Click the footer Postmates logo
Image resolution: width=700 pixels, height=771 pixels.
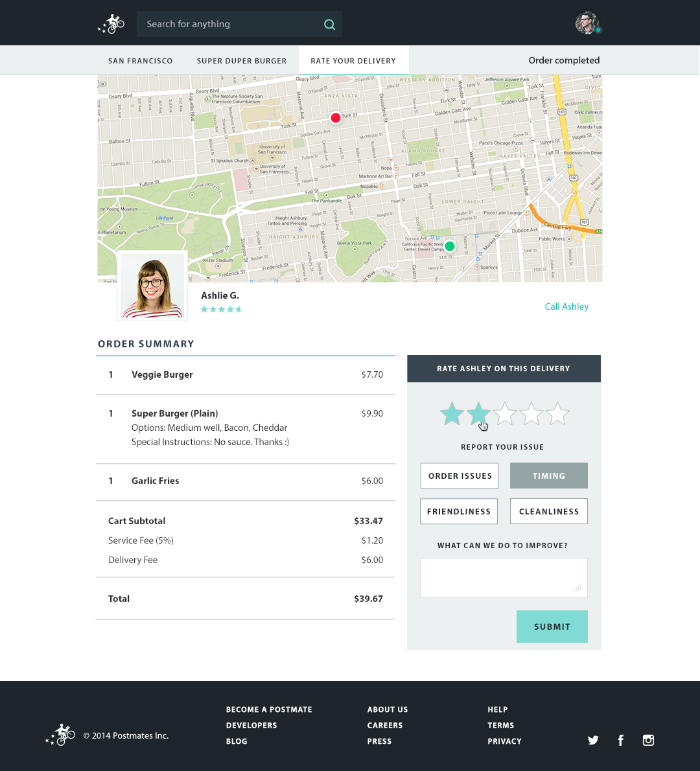point(60,735)
